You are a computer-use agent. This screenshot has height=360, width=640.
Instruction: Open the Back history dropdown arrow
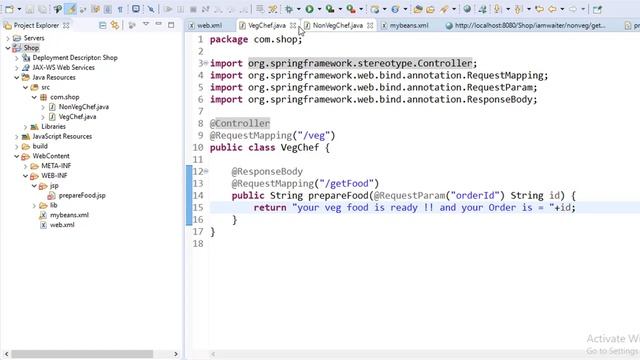pyautogui.click(x=562, y=9)
